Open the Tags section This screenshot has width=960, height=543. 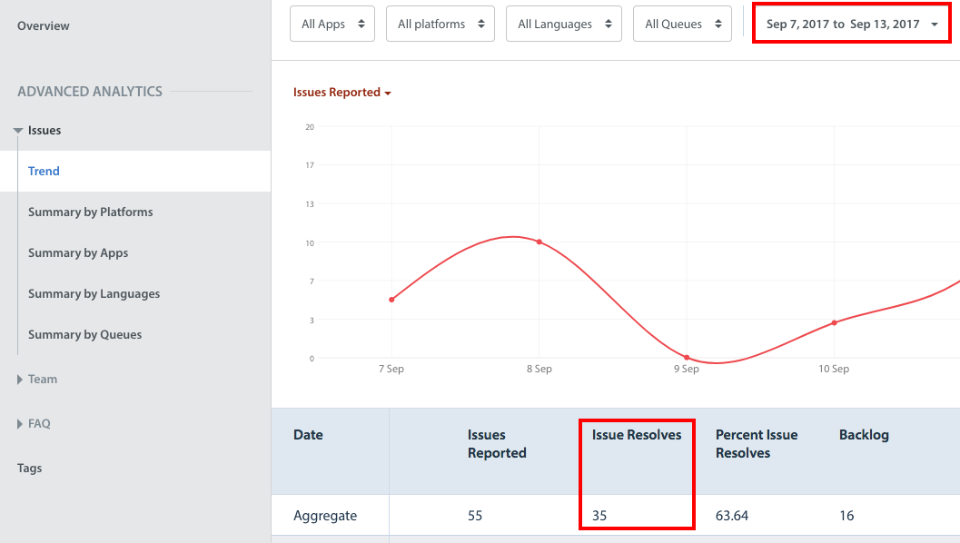point(29,468)
